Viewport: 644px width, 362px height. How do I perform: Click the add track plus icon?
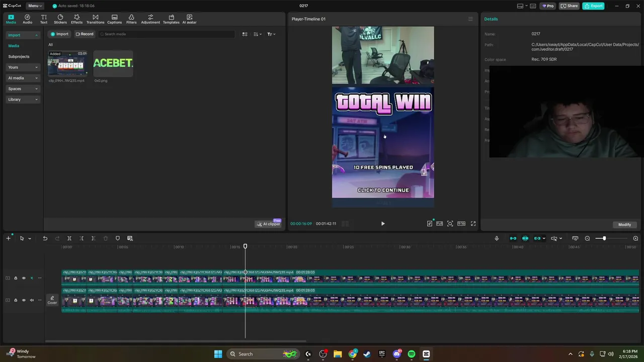point(8,238)
